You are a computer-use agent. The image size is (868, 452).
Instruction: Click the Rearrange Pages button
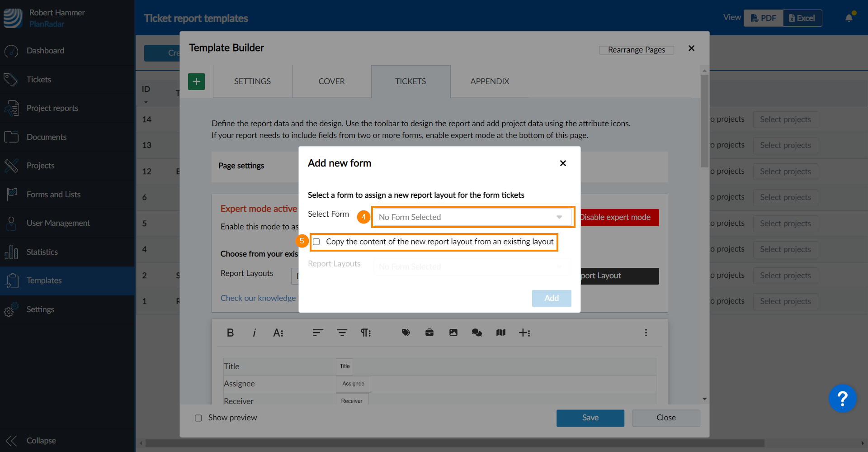(636, 50)
